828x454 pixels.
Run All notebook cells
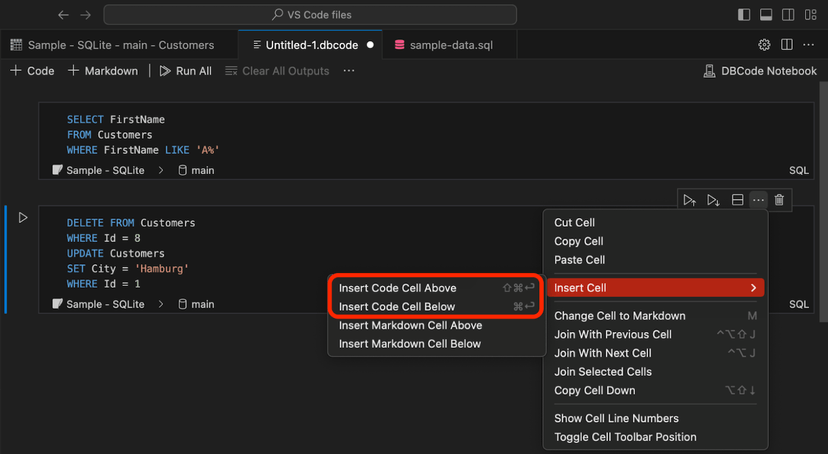pos(186,71)
